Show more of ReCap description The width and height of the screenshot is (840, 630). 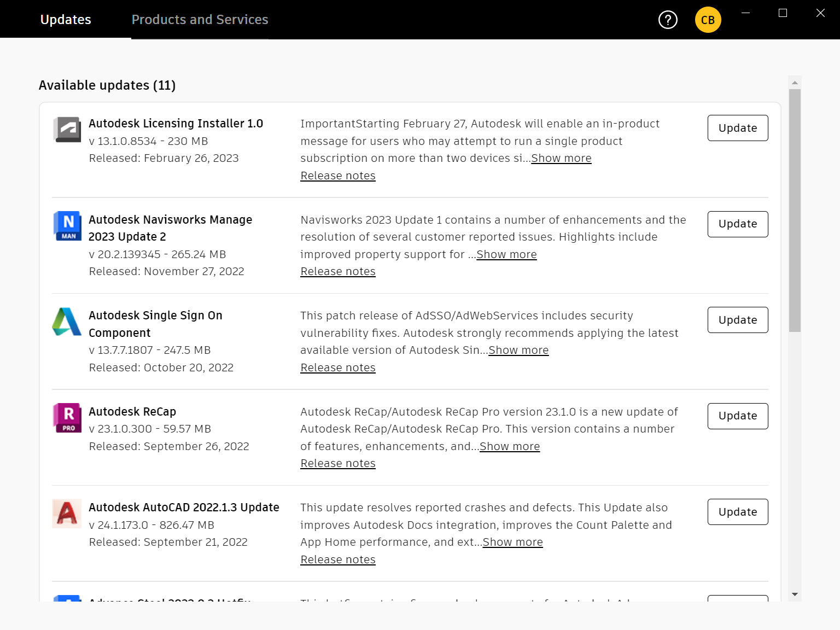coord(510,446)
